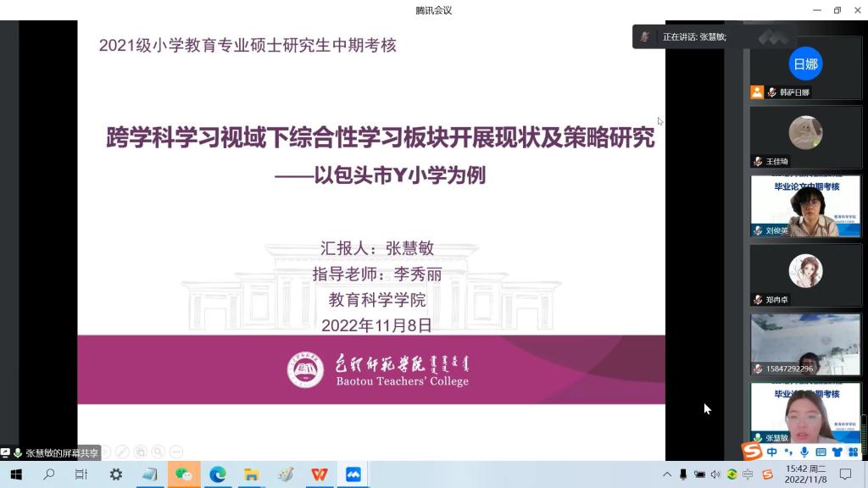Open the Windows Start menu
The image size is (868, 488).
point(15,474)
